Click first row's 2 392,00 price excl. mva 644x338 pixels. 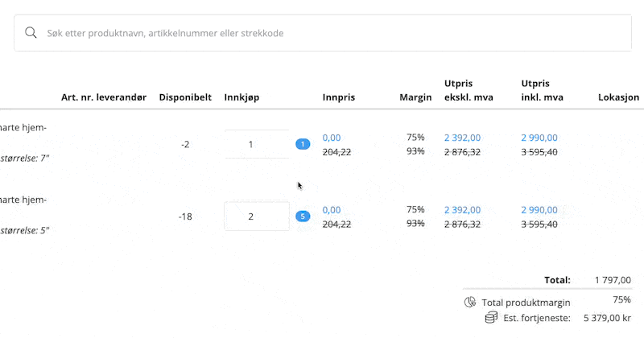point(462,138)
